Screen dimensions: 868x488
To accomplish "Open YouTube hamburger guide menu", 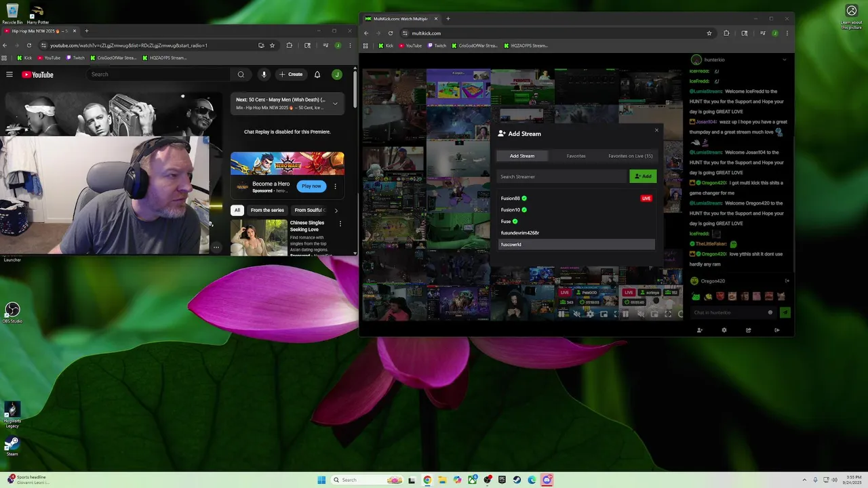I will tap(9, 75).
